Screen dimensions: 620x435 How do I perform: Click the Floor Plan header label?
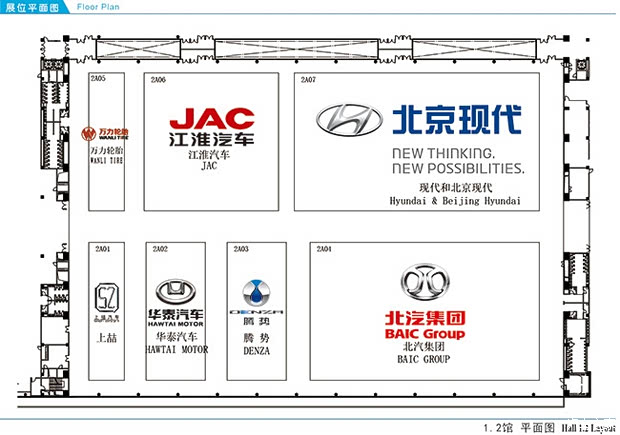[97, 7]
